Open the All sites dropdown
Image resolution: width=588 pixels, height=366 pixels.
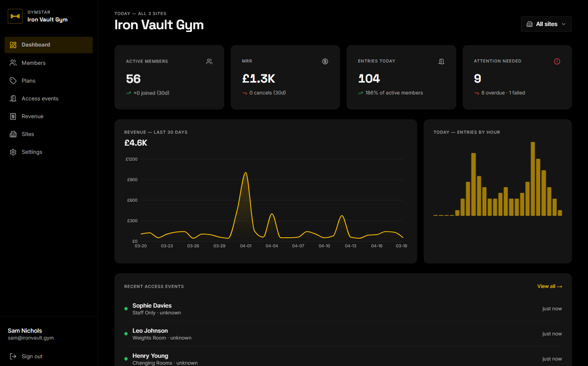click(x=546, y=24)
